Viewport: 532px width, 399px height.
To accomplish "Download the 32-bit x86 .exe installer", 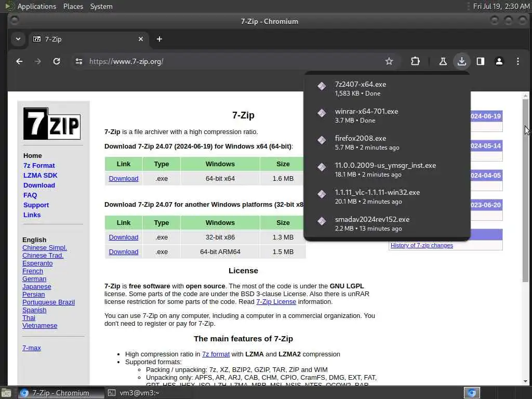I will coord(124,237).
